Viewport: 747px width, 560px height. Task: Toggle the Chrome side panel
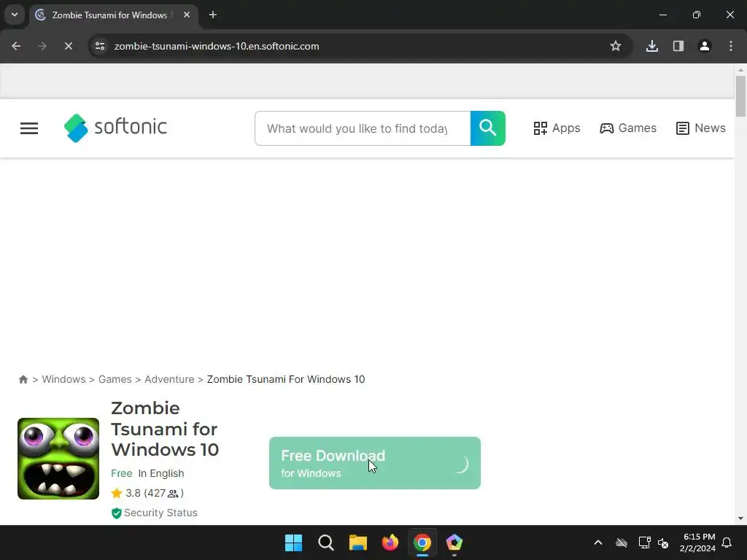[678, 46]
